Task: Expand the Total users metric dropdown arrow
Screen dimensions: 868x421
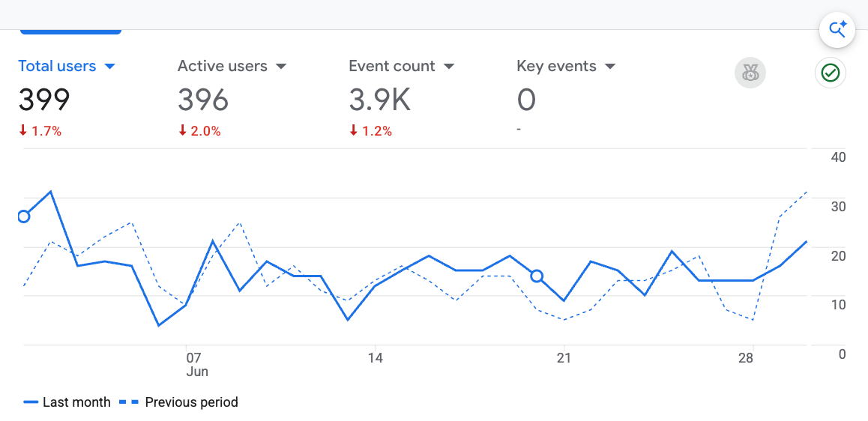Action: [x=109, y=67]
